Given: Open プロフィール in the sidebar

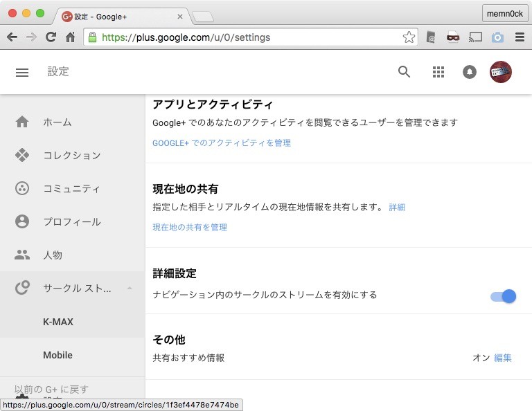Looking at the screenshot, I should (x=73, y=221).
